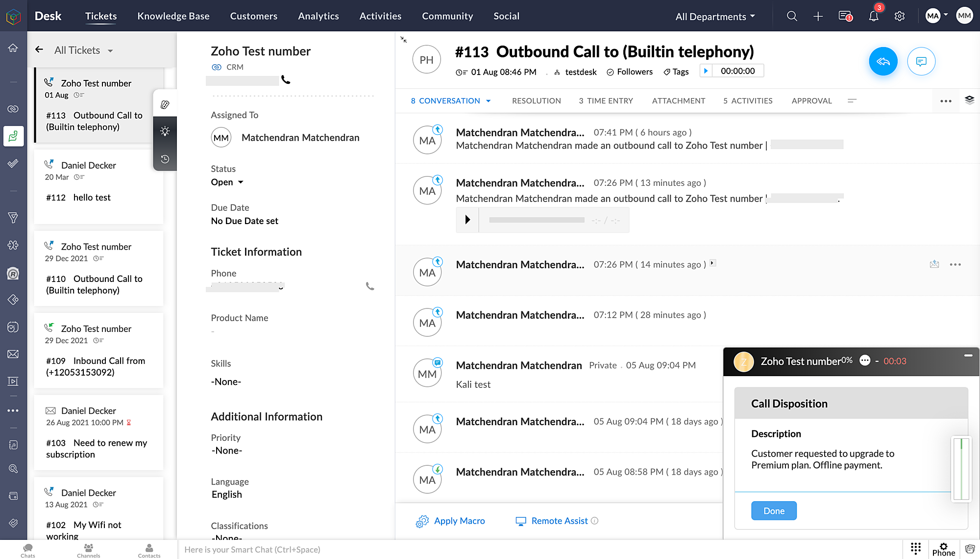Open Channels in the bottom bar
Image resolution: width=980 pixels, height=559 pixels.
[89, 551]
